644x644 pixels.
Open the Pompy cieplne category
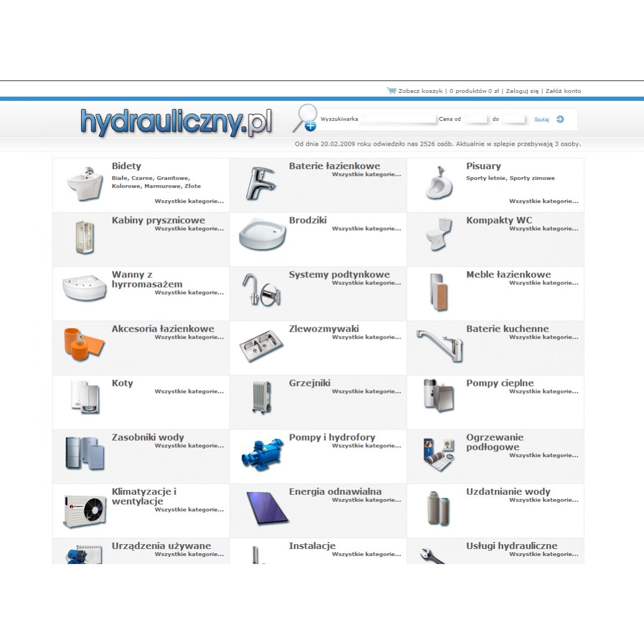coord(500,383)
